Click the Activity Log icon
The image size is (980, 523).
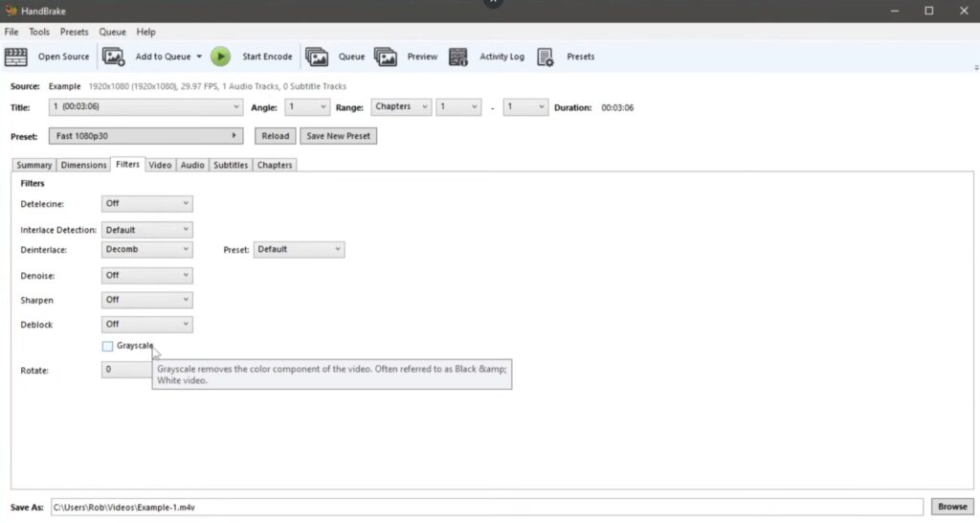click(458, 57)
